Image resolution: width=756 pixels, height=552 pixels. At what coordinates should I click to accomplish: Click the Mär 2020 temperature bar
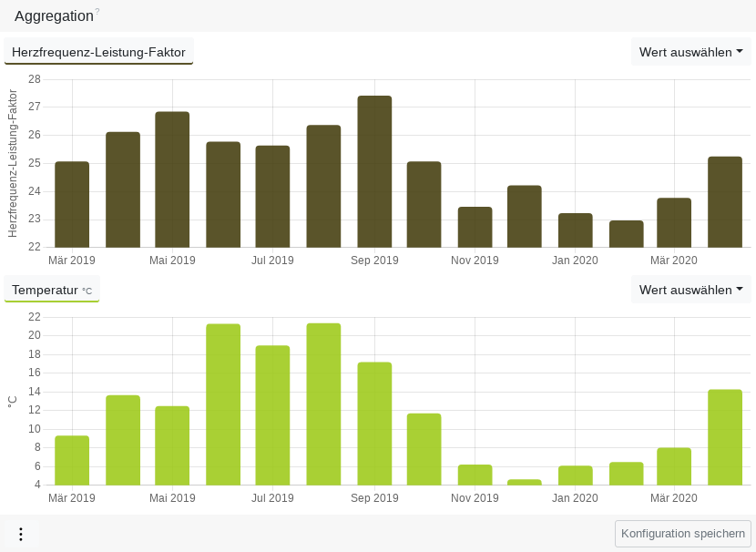pyautogui.click(x=674, y=466)
